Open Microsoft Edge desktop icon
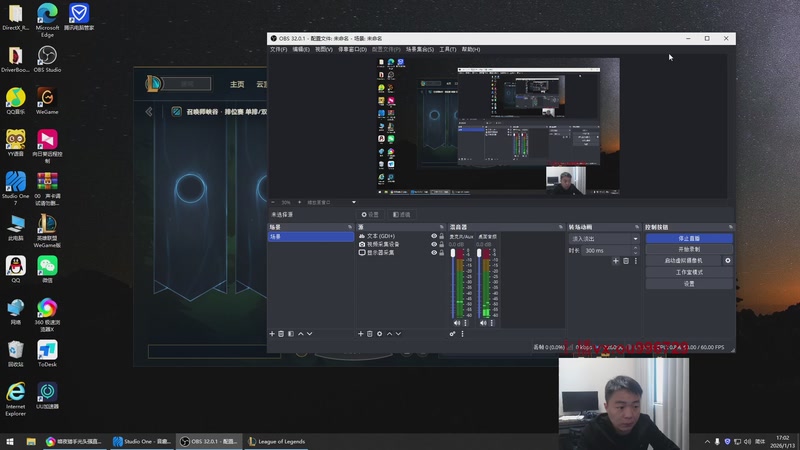800x450 pixels. click(47, 20)
